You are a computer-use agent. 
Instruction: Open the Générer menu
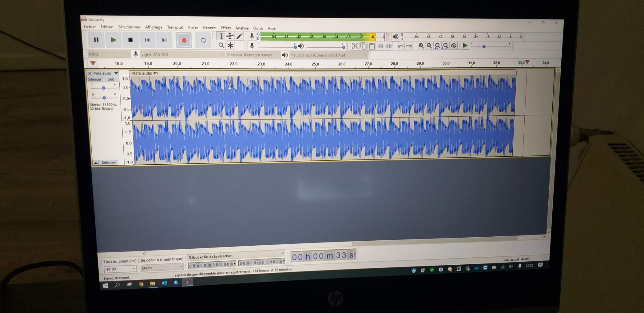209,28
